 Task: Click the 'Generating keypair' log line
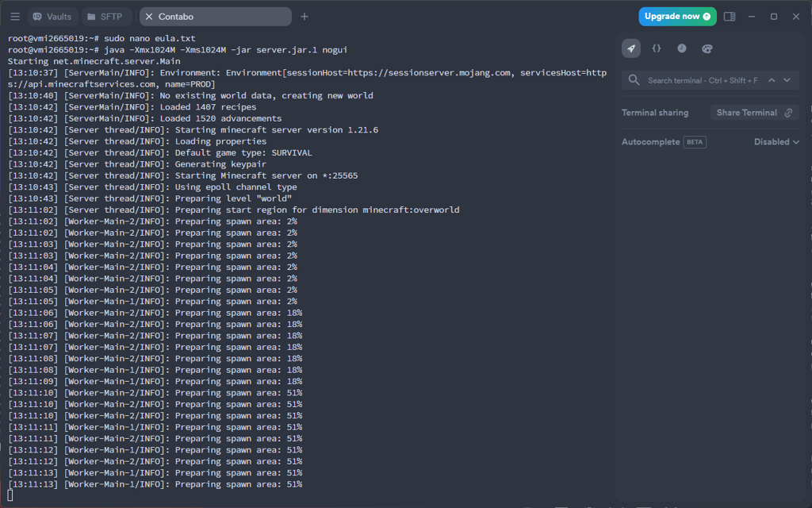(136, 164)
